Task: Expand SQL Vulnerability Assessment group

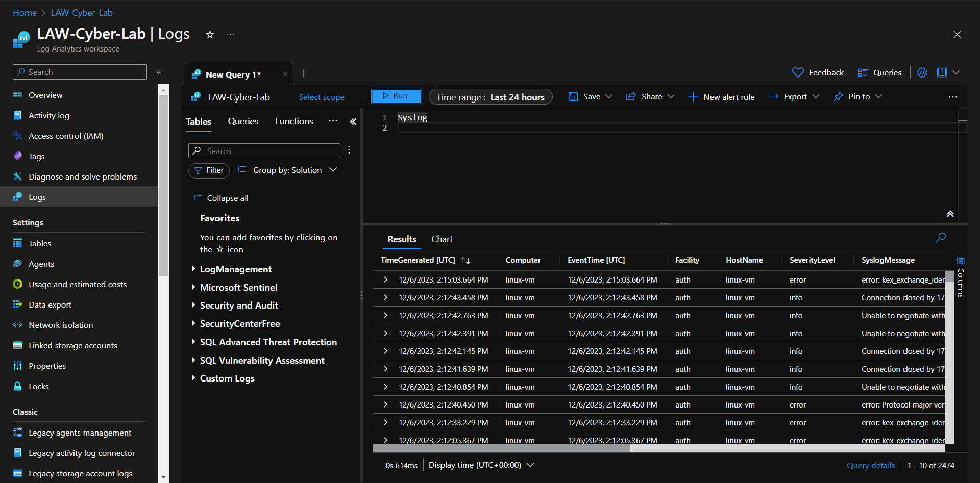Action: tap(193, 360)
